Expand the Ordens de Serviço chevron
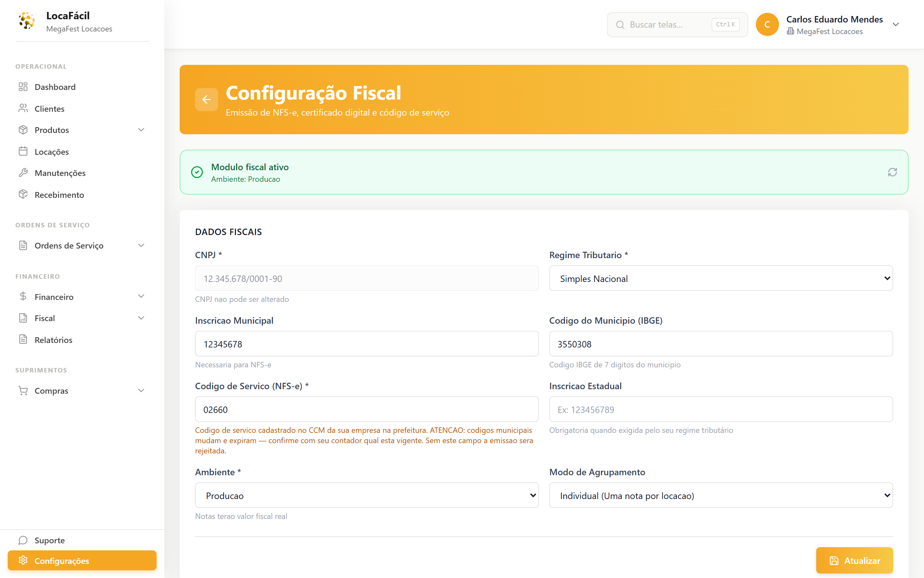The width and height of the screenshot is (924, 578). [141, 245]
